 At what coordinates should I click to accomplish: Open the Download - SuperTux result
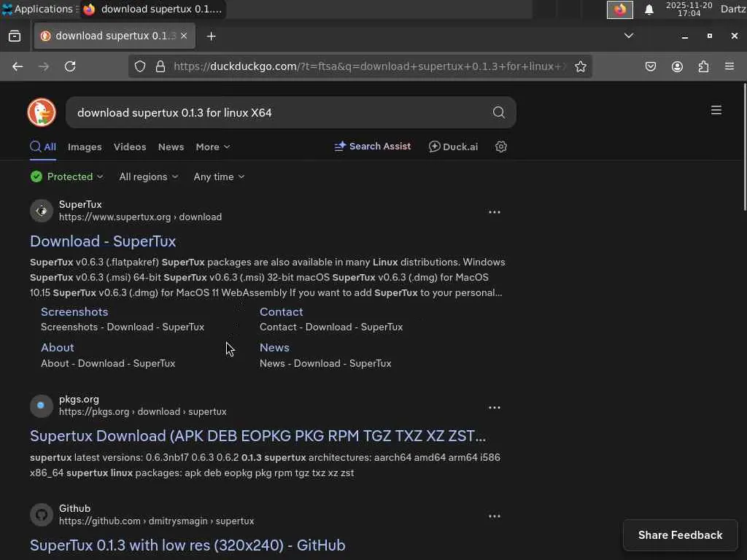103,241
